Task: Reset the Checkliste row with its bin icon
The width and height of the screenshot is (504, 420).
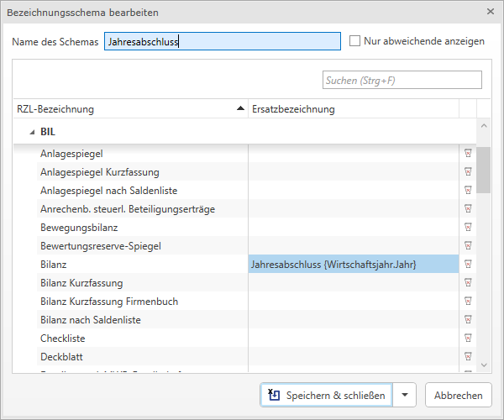Action: tap(468, 339)
